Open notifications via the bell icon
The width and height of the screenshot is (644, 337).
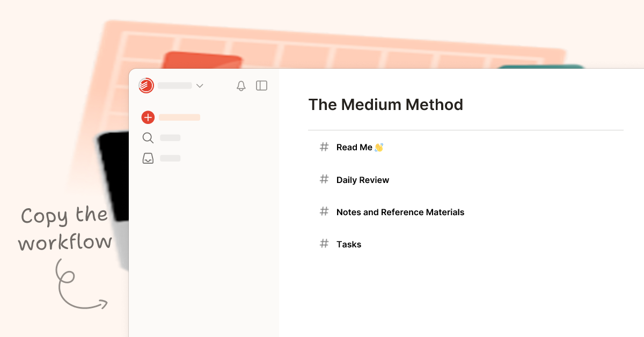point(241,86)
